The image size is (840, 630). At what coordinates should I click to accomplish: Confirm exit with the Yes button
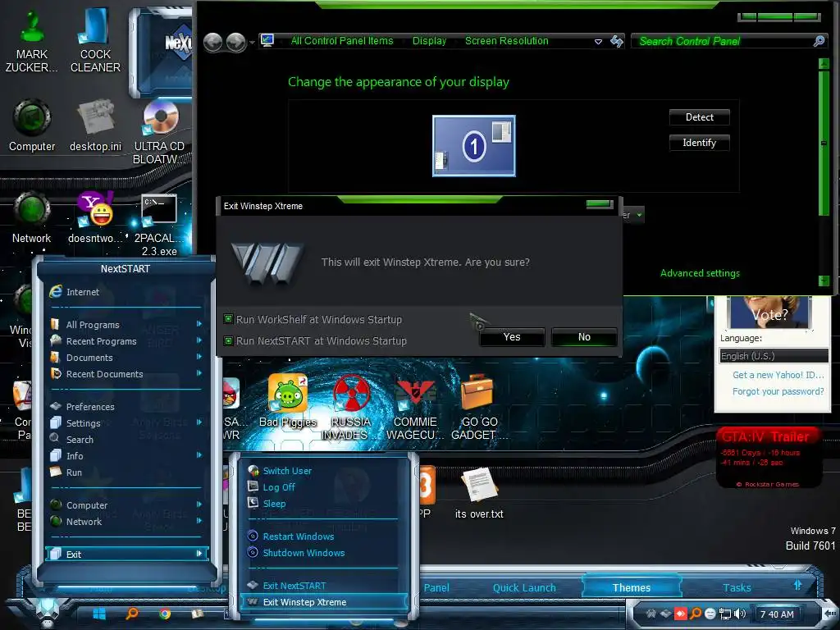point(512,337)
